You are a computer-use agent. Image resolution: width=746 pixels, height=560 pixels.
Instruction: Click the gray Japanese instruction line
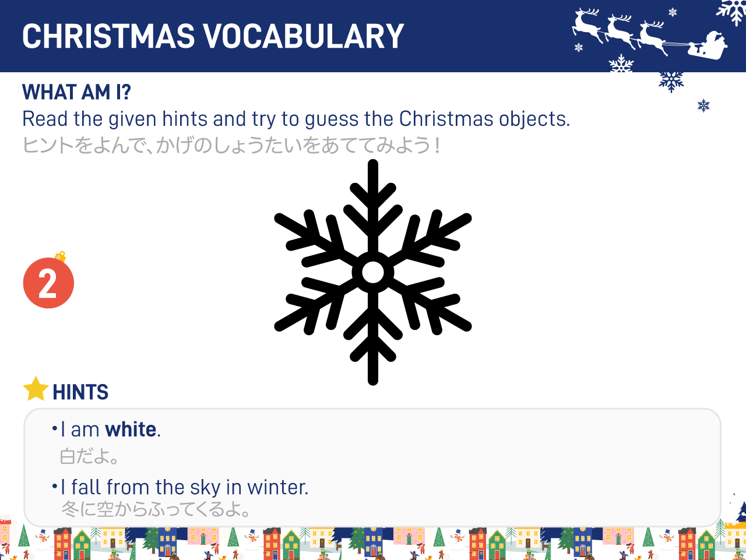click(231, 145)
